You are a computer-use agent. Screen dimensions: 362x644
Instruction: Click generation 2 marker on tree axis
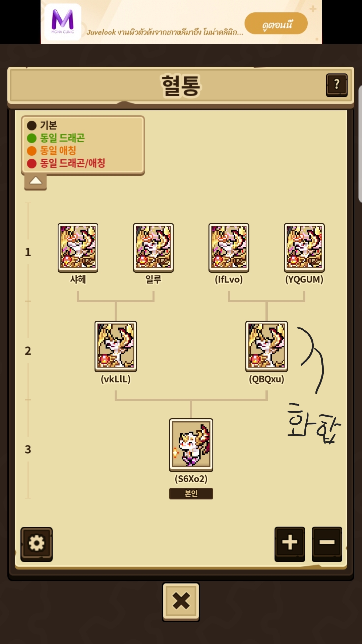(28, 351)
